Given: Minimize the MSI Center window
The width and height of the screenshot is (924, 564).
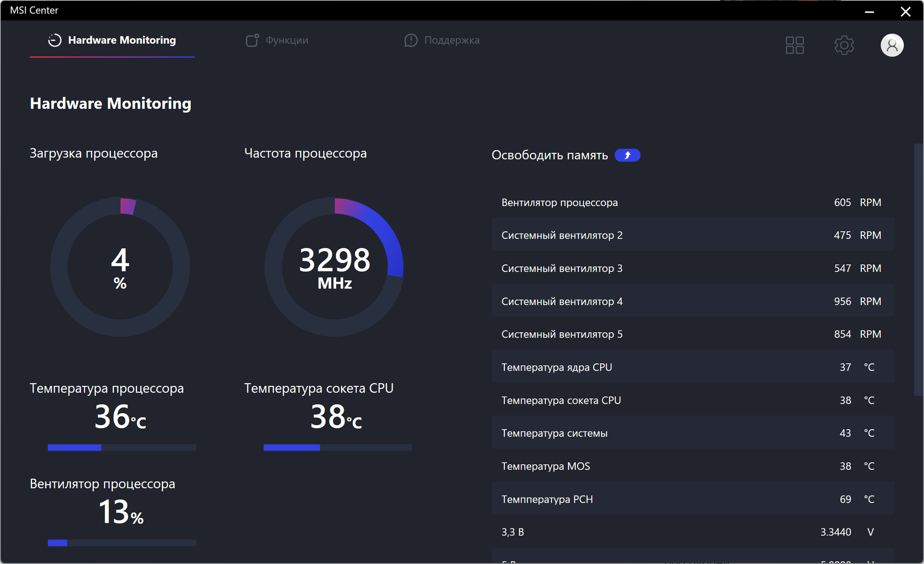Looking at the screenshot, I should tap(869, 11).
